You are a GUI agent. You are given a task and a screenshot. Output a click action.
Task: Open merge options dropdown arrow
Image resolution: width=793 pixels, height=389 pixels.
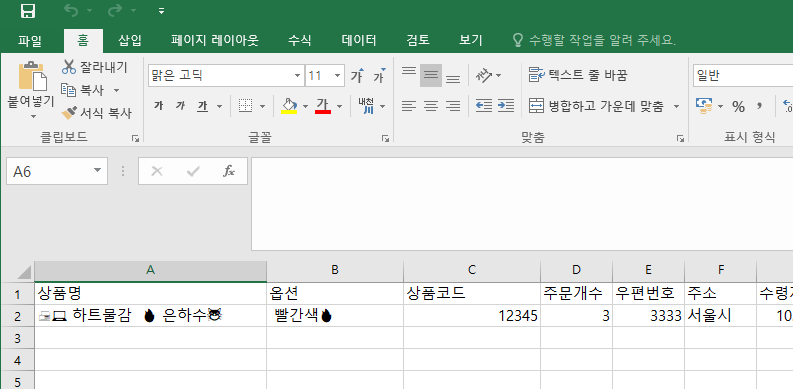pyautogui.click(x=676, y=106)
